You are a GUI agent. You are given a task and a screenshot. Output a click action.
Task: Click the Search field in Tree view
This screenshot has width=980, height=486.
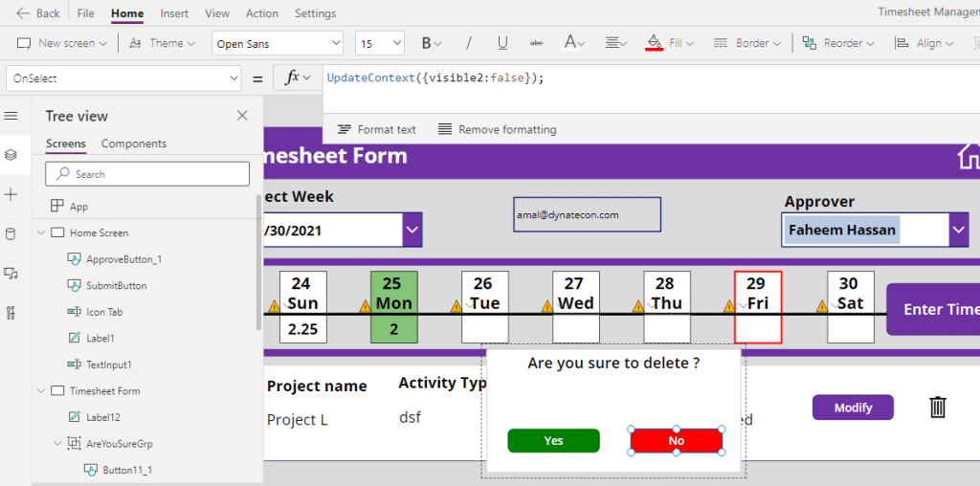pos(148,174)
